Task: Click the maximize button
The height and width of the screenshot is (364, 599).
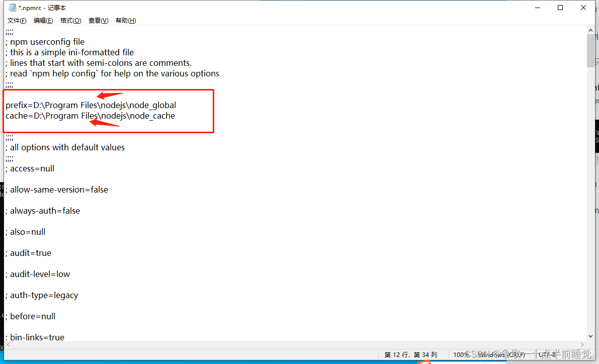Action: (560, 7)
